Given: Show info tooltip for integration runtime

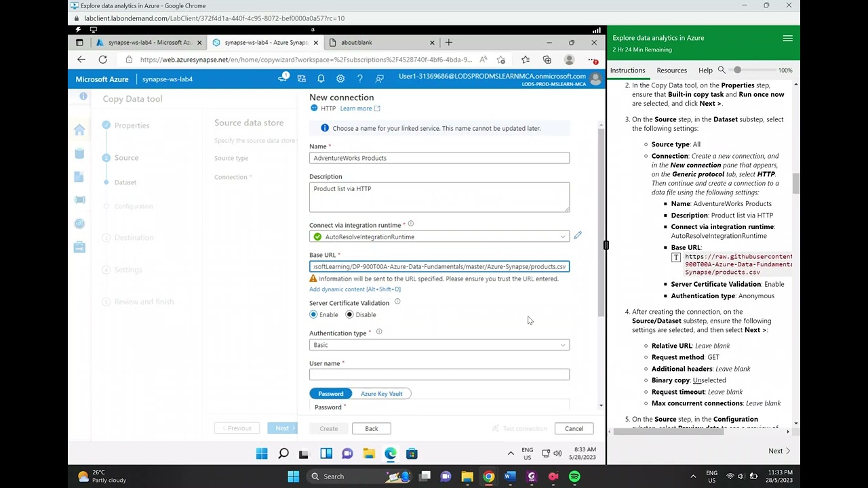Looking at the screenshot, I should point(411,224).
